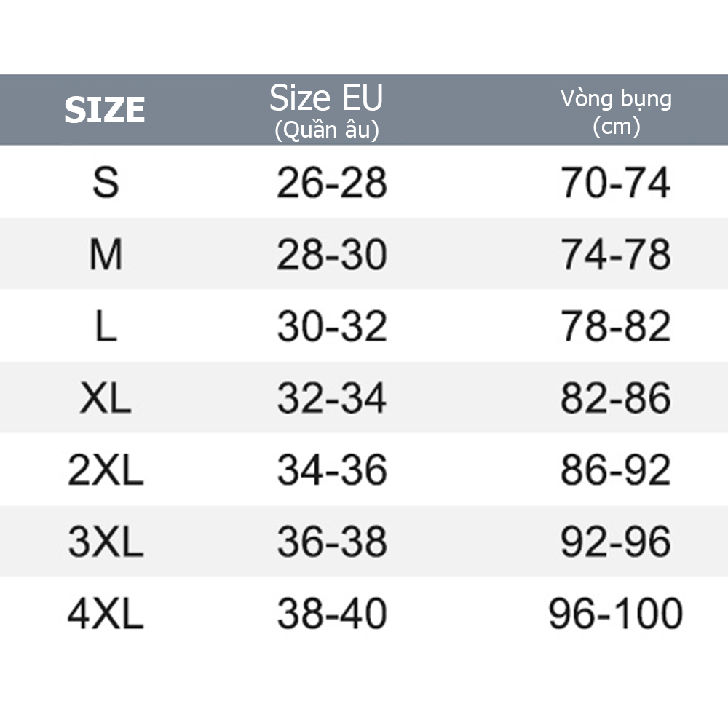Select the M size cell

[106, 254]
